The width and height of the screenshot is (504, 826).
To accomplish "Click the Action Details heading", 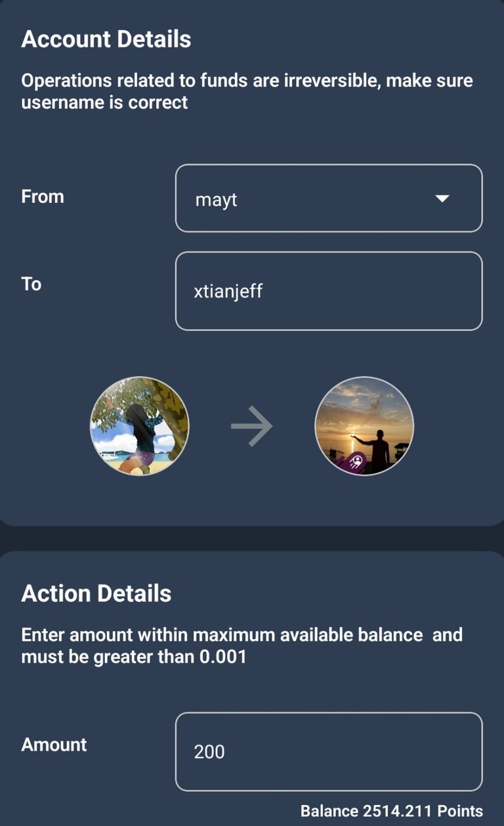I will click(96, 594).
